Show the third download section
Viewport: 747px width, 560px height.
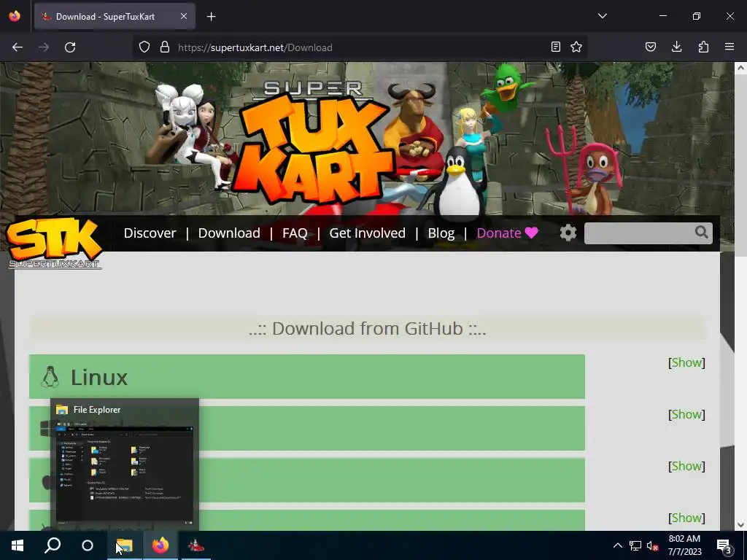(x=686, y=466)
